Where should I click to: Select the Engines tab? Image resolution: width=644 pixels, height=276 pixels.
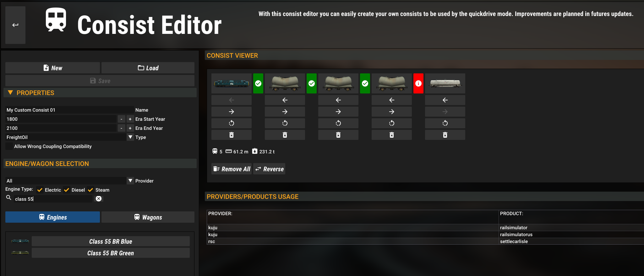click(53, 217)
